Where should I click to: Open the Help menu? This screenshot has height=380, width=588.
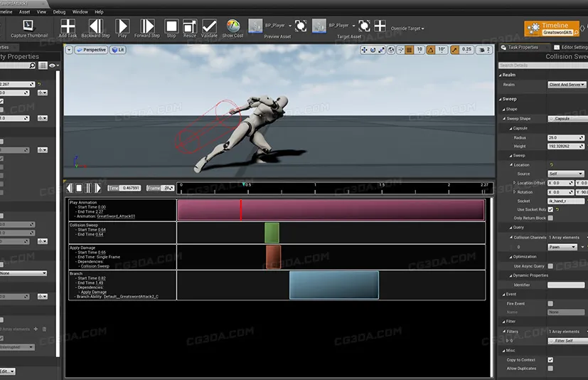tap(99, 12)
